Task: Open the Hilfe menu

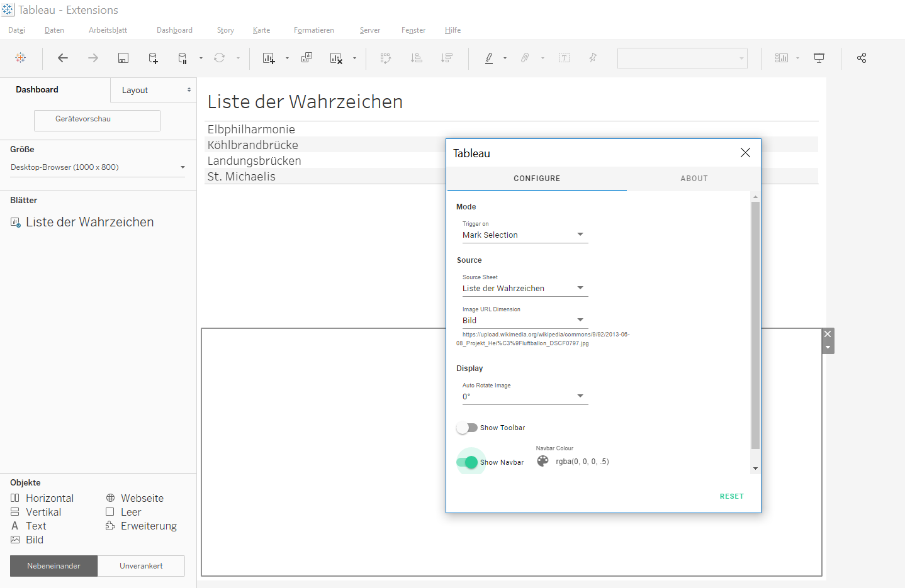Action: (453, 30)
